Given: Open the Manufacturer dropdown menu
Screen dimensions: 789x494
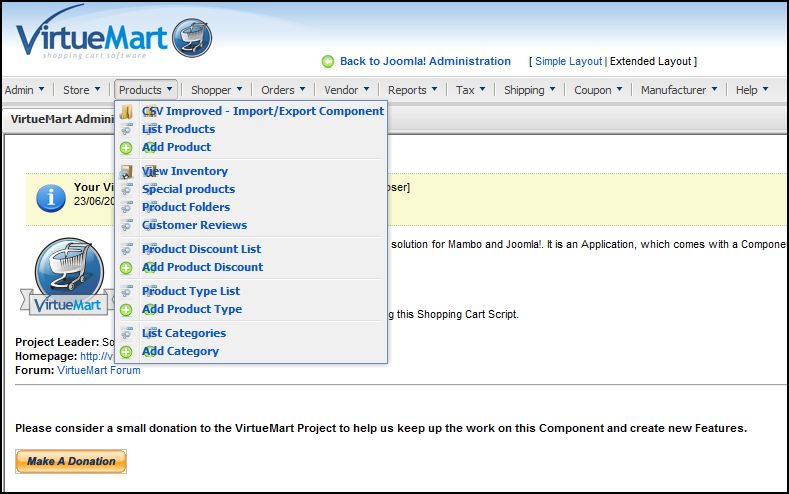Looking at the screenshot, I should tap(679, 90).
